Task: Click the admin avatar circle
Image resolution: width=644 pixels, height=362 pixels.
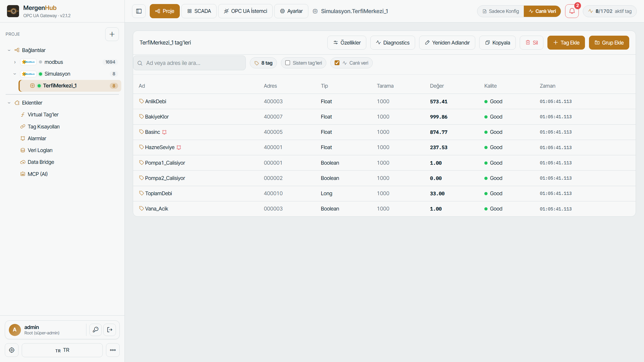Action: [15, 330]
